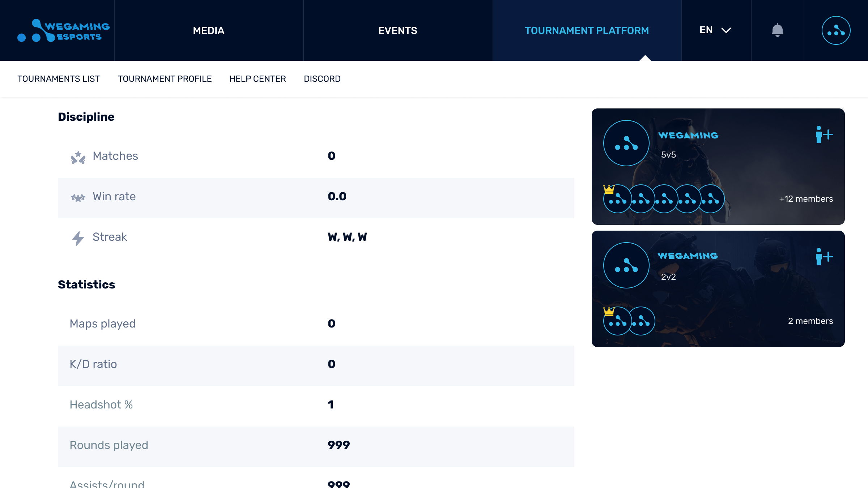Viewport: 868px width, 488px height.
Task: Open the EVENTS menu
Action: (x=398, y=30)
